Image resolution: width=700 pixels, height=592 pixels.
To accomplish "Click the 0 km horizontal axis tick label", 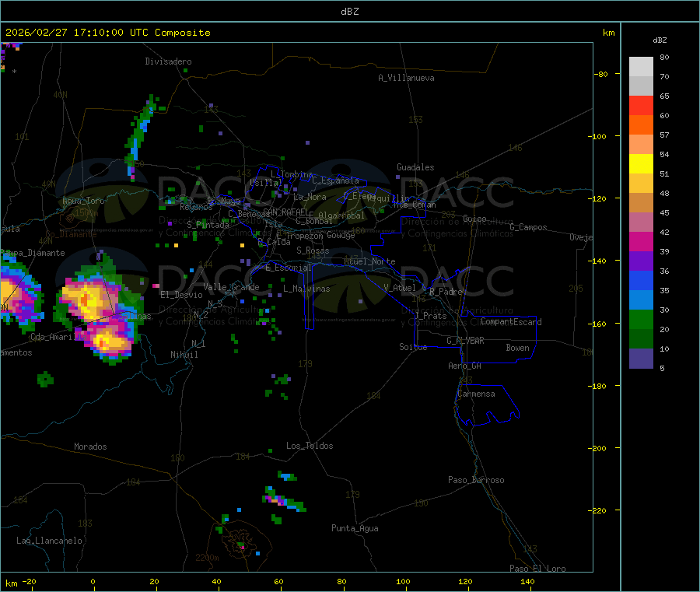I will click(x=93, y=581).
